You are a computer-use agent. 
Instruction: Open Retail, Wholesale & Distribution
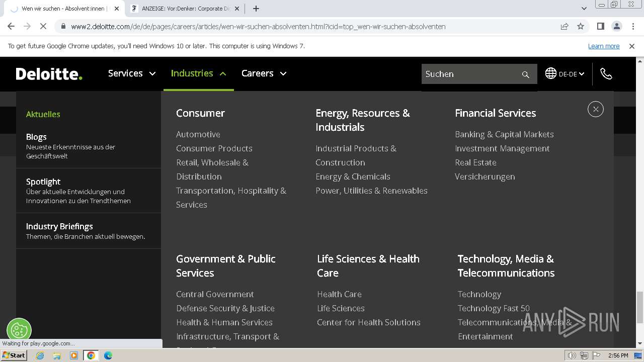(212, 169)
